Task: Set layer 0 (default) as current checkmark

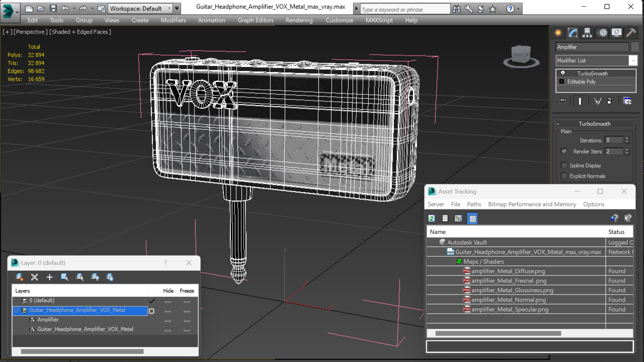Action: pos(152,301)
